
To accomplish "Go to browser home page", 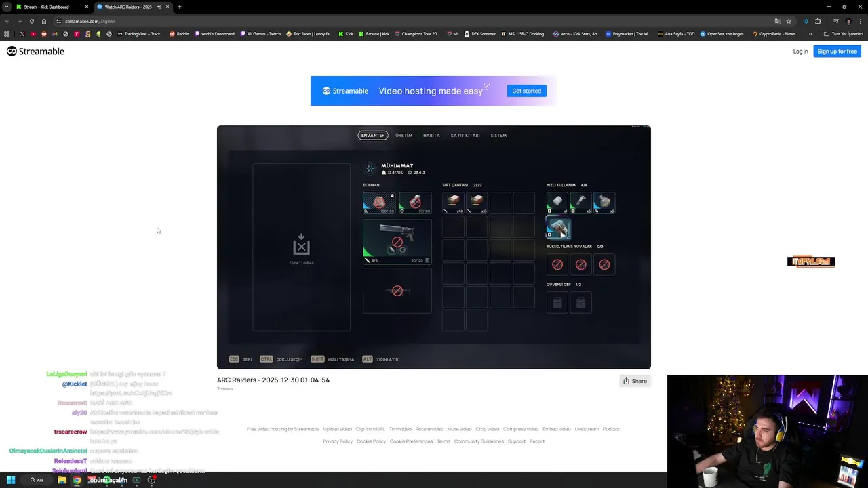I will 44,21.
